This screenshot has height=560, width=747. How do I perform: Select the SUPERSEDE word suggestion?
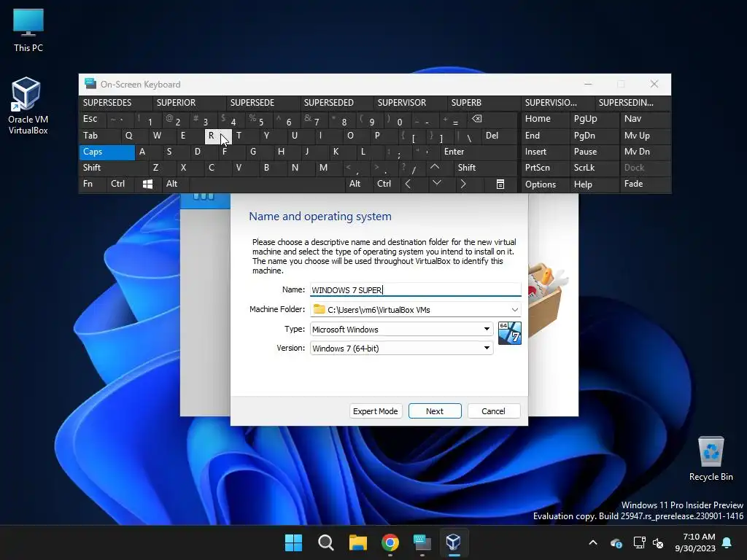pos(263,103)
